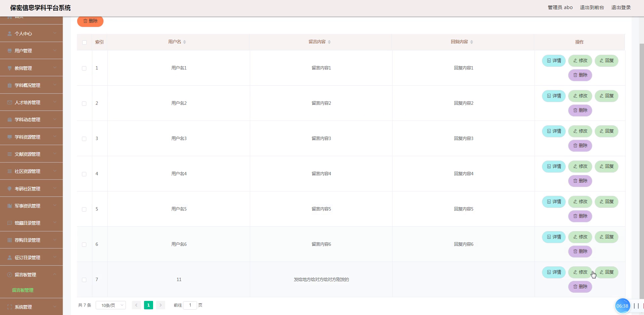Image resolution: width=644 pixels, height=315 pixels.
Task: Click the blue 06:38 timer bubble
Action: (x=622, y=306)
